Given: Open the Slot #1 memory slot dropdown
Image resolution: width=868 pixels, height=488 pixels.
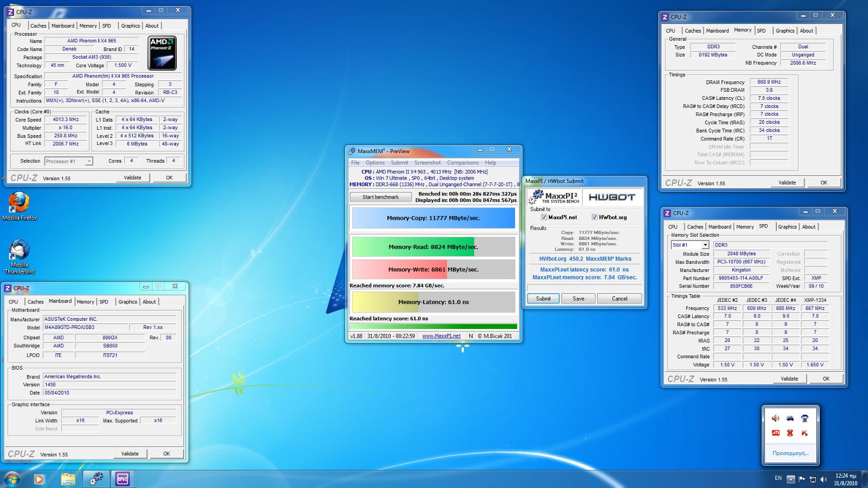Looking at the screenshot, I should tap(690, 245).
